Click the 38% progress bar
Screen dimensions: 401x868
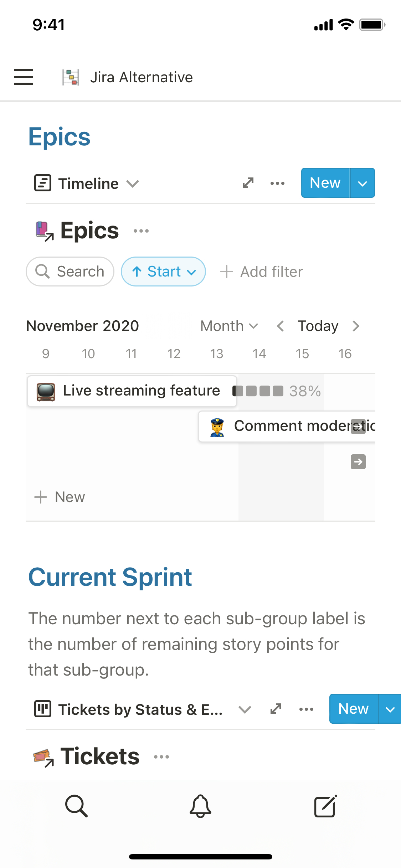277,391
